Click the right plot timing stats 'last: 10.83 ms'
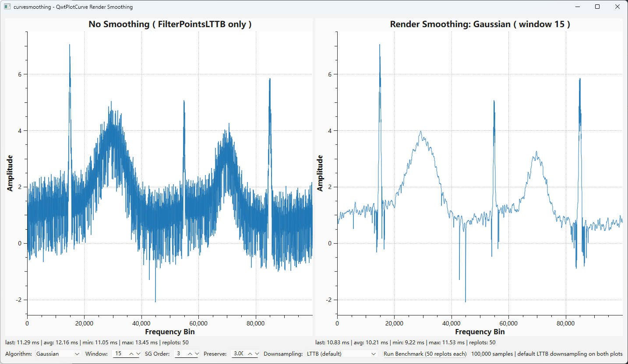 pyautogui.click(x=332, y=342)
